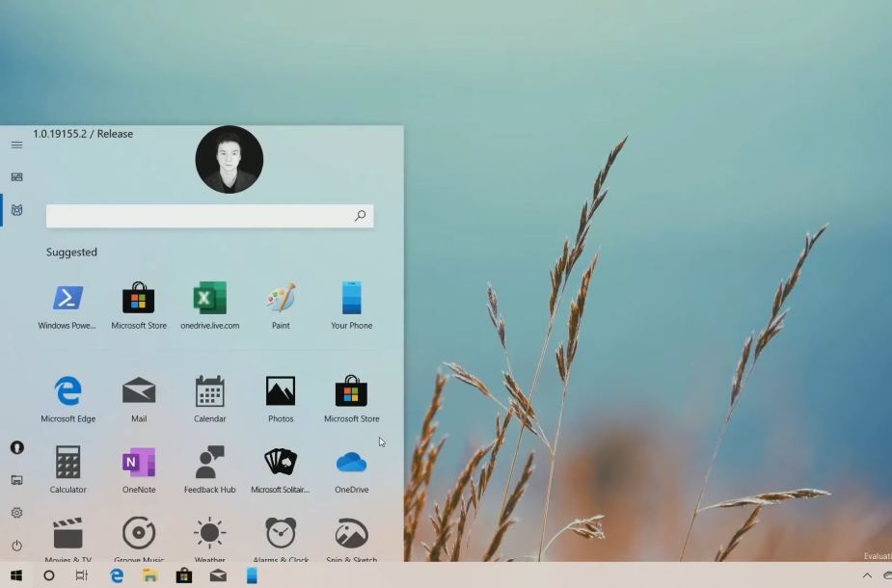Open Microsoft Store from the taskbar
Viewport: 892px width, 588px height.
pyautogui.click(x=184, y=575)
